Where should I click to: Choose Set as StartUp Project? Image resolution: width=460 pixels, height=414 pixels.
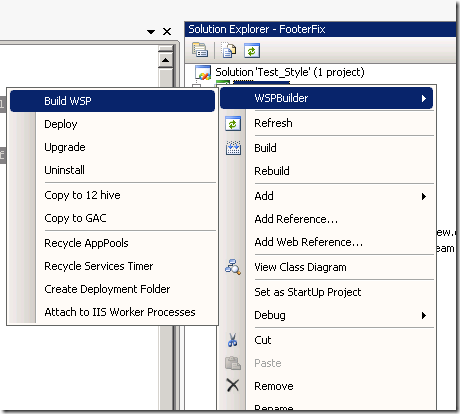(x=326, y=292)
